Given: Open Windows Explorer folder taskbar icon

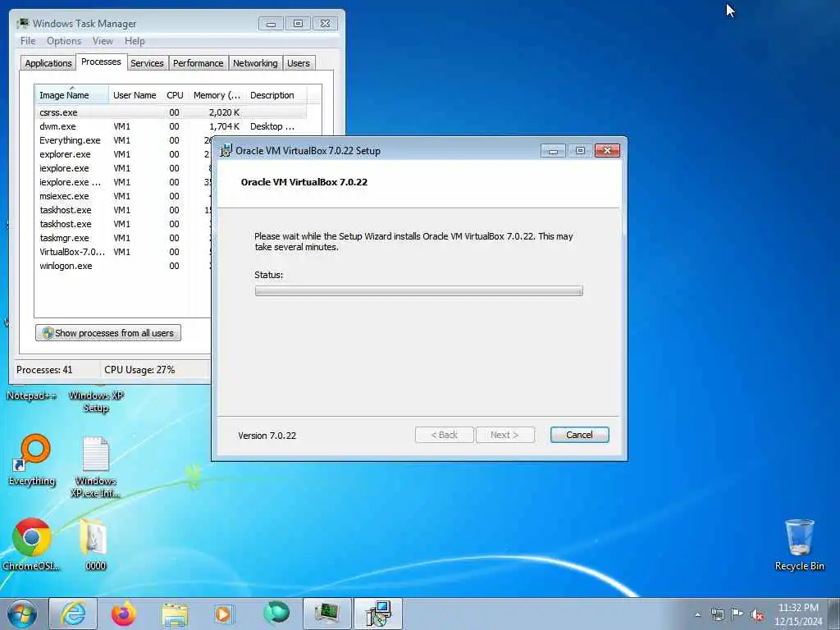Looking at the screenshot, I should (x=175, y=614).
